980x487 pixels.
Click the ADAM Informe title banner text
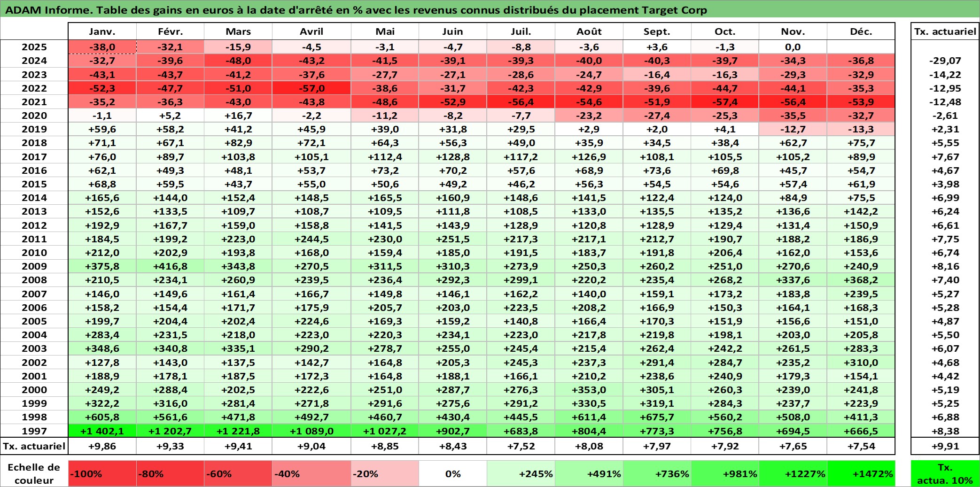[356, 10]
